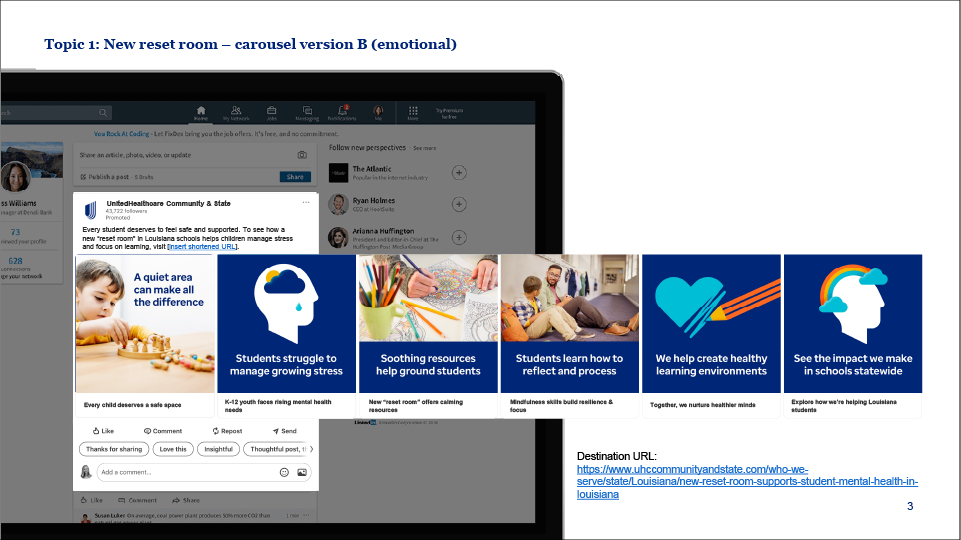This screenshot has width=961, height=540.
Task: Click Share below the sponsored post
Action: [x=186, y=500]
